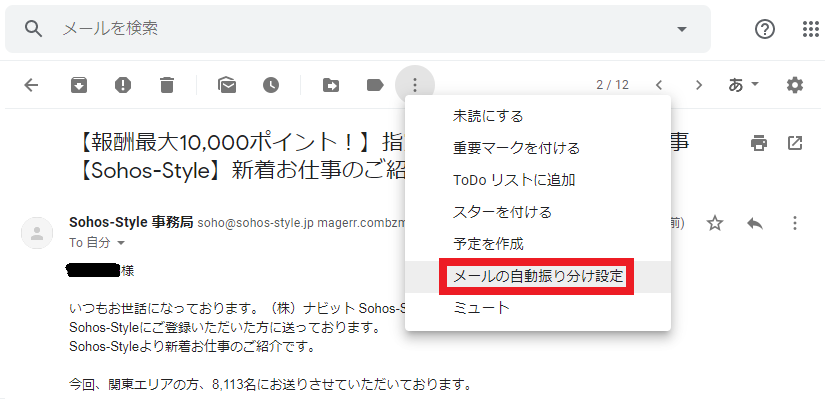This screenshot has width=825, height=413.
Task: Mark the email as unread icon
Action: tap(227, 85)
